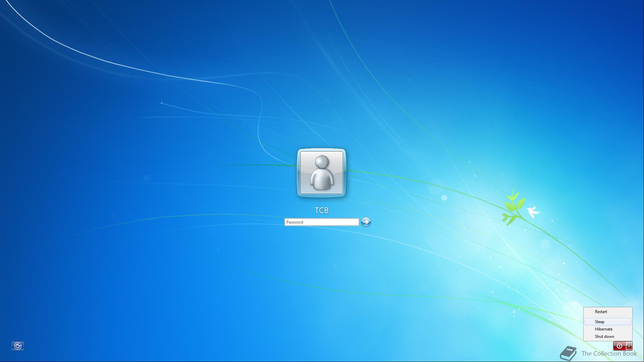Select the TCB user account picture
Screen dimensions: 644x362
322,173
